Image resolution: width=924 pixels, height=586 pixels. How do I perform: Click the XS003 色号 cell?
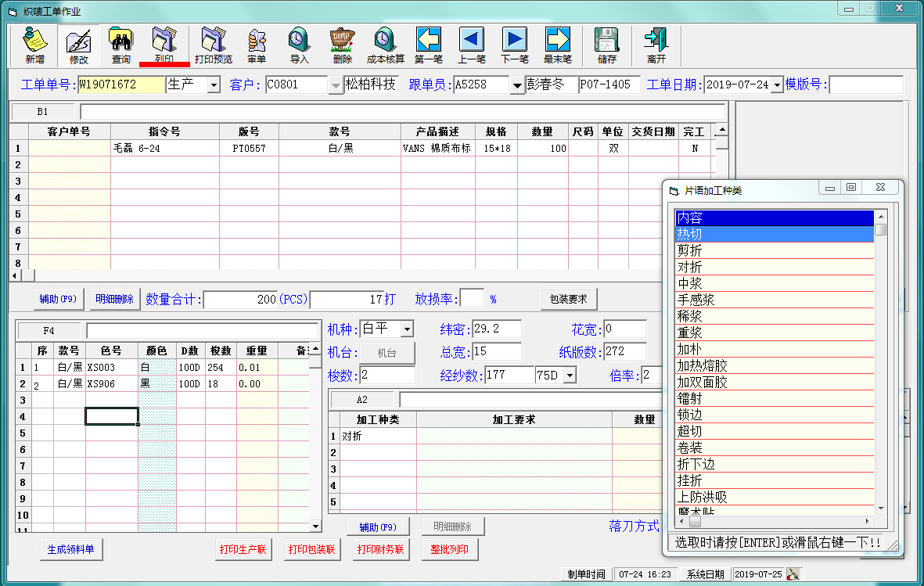(111, 367)
